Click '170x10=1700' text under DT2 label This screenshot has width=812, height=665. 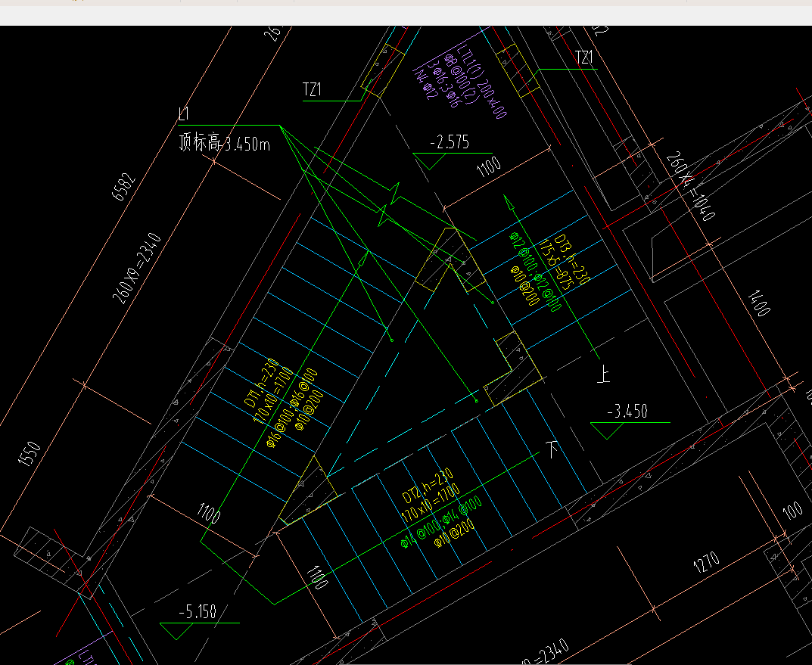(431, 502)
